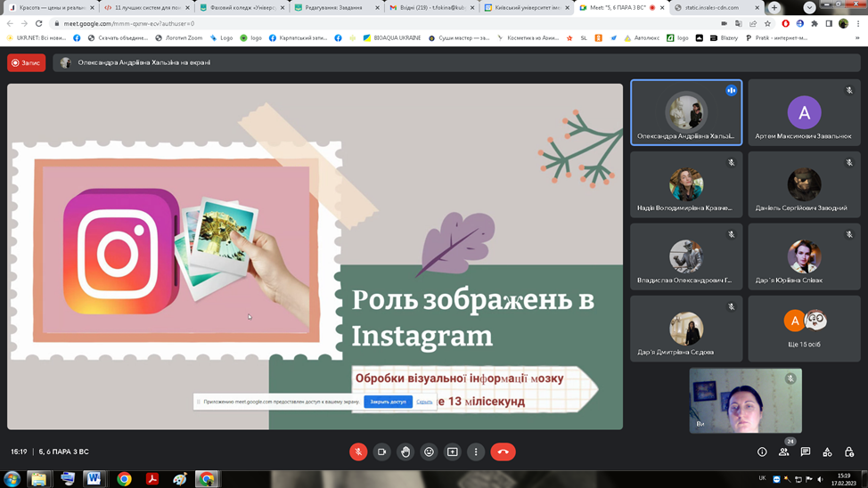
Task: Open the 'Ще 15 осіб' participant tile
Action: 805,329
